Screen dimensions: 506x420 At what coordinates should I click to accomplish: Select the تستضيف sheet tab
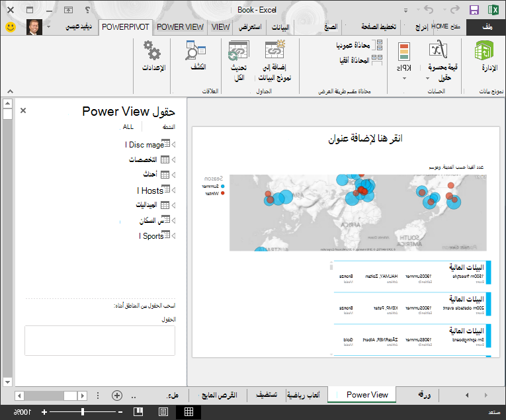point(267,395)
